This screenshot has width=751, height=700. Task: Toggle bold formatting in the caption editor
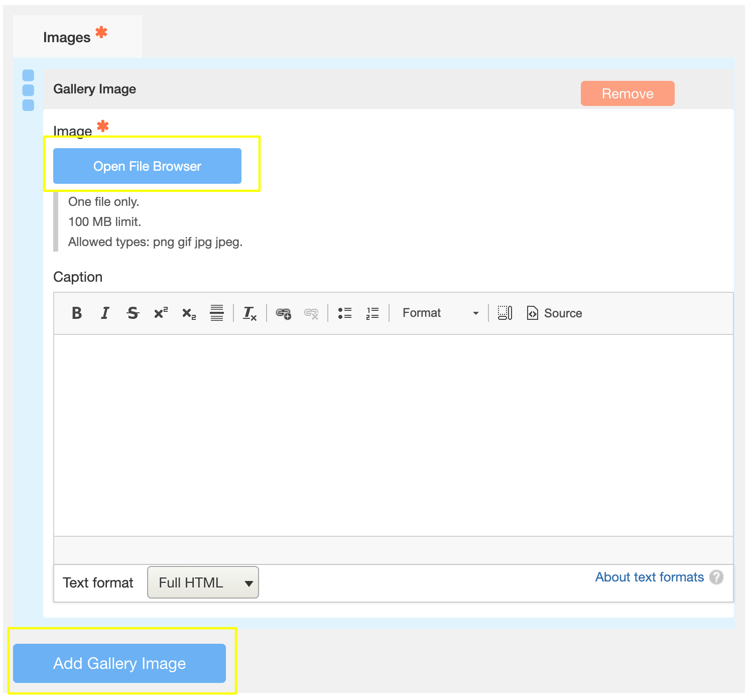[77, 313]
